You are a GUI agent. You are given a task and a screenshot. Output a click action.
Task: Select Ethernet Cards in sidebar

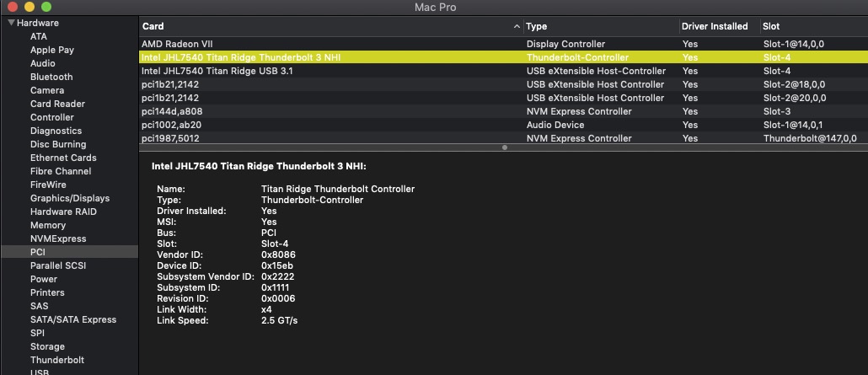click(63, 158)
